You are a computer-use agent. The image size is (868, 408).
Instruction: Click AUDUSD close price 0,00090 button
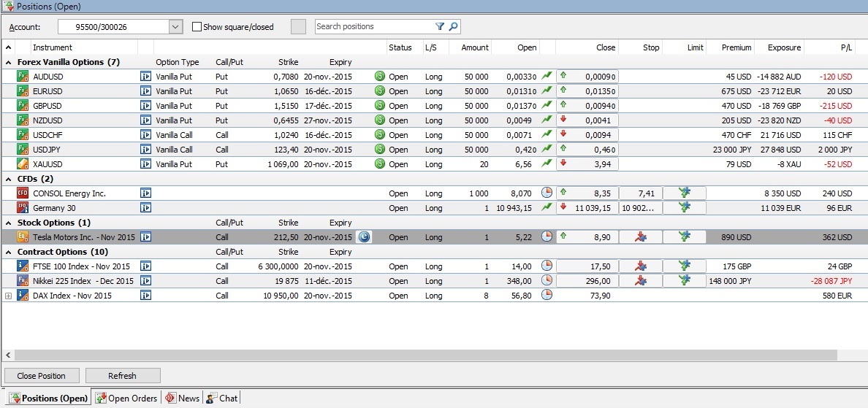coord(587,77)
